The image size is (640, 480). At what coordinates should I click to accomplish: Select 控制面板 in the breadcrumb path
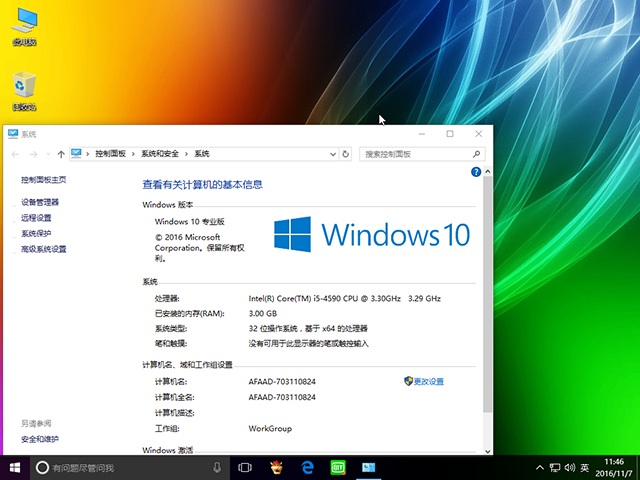point(111,154)
